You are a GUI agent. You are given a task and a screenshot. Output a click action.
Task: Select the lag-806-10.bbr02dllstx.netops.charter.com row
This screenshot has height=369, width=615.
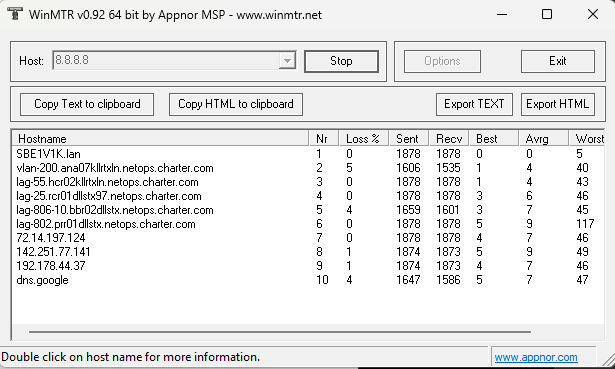(308, 210)
